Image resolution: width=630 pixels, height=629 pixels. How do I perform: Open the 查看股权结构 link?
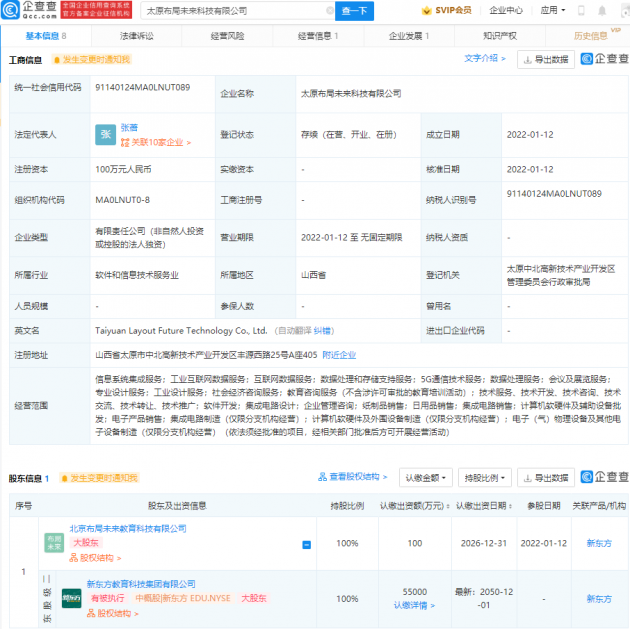pos(353,477)
